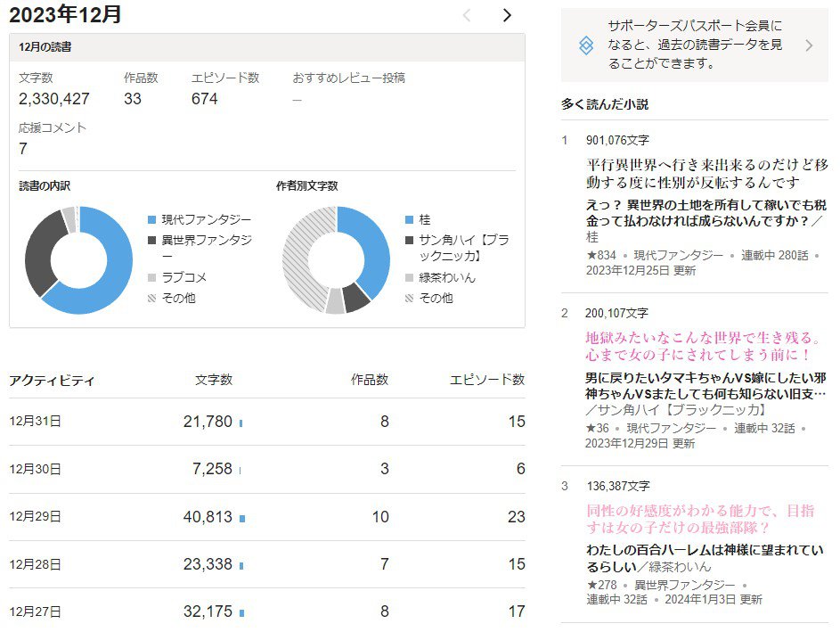840x632 pixels.
Task: Open novel 男に戻りたいタマキちゃん title
Action: (x=705, y=384)
